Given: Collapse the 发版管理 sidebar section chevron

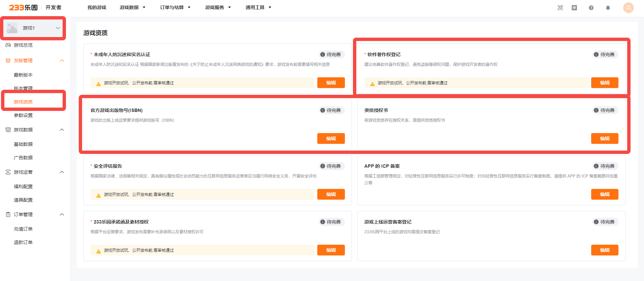Looking at the screenshot, I should pyautogui.click(x=62, y=61).
